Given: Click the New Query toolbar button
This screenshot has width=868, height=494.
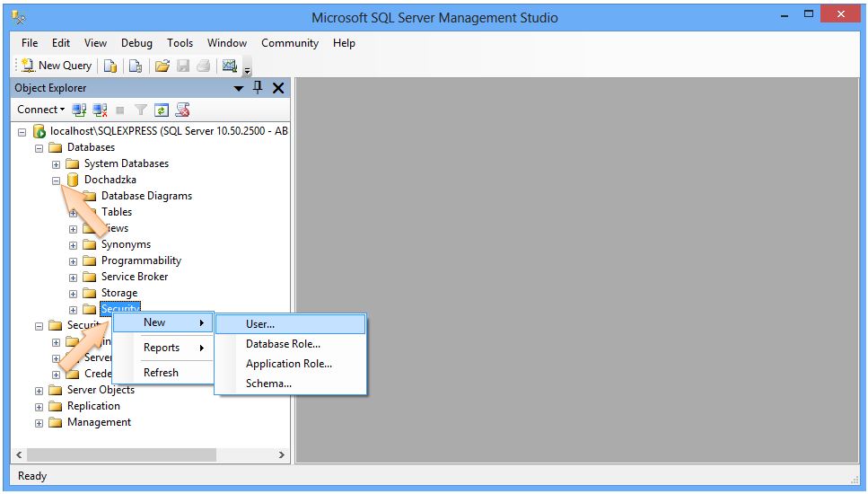Looking at the screenshot, I should (x=57, y=66).
